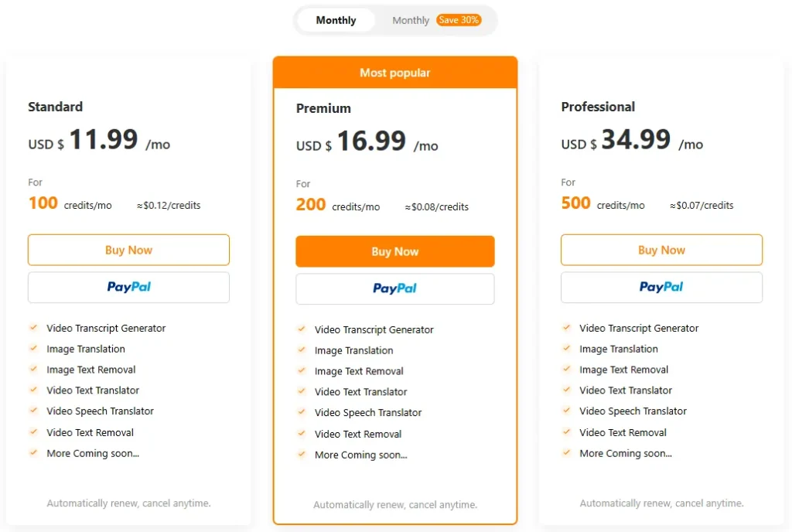Click the checkmark beside More Coming soon in Professional
Viewport: 792px width, 532px height.
(566, 453)
